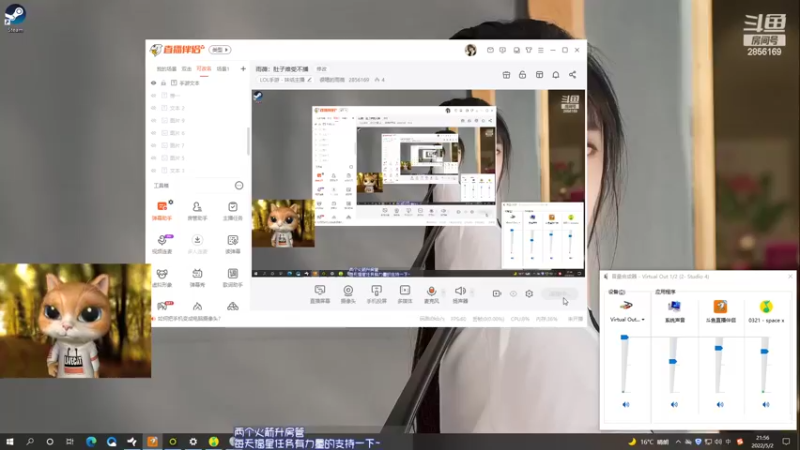Select the highlighted orange scene tab

point(204,69)
